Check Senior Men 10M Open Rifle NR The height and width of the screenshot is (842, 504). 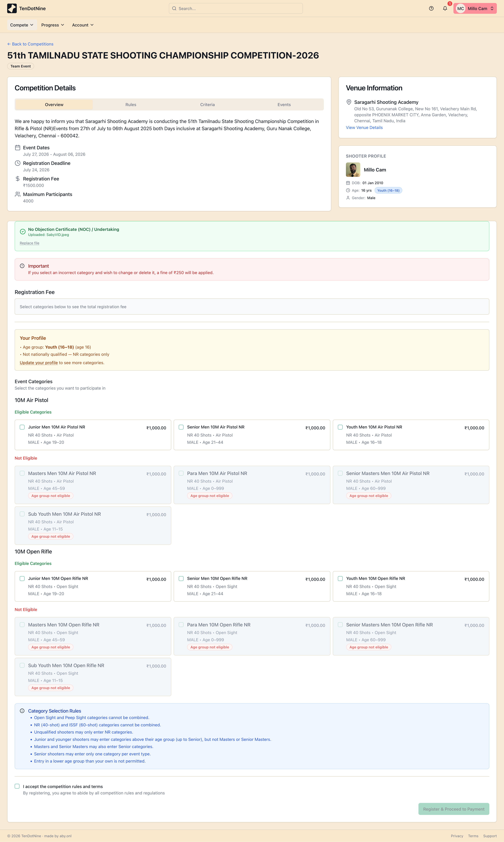tap(181, 578)
